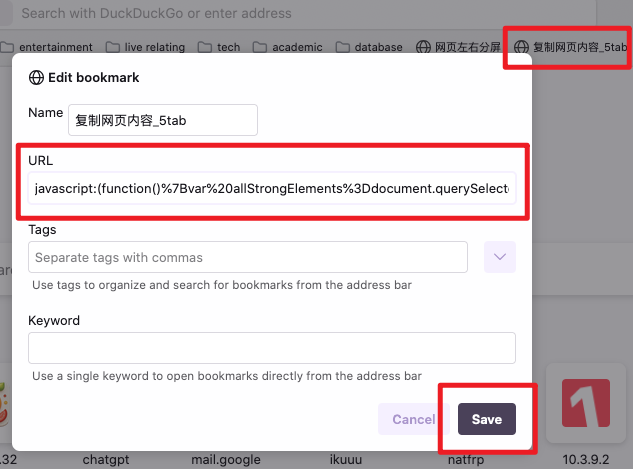Open the 网页左右分屏 bookmark
633x469 pixels.
pyautogui.click(x=458, y=47)
